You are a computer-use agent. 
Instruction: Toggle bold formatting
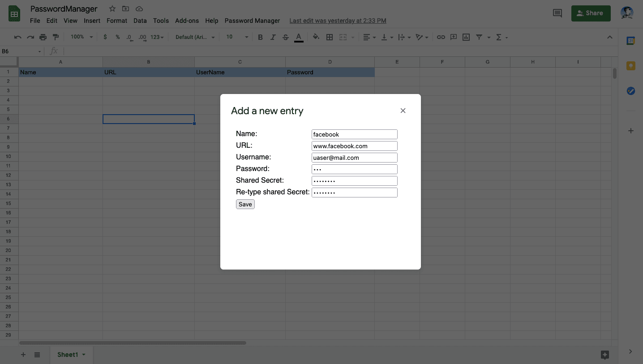(260, 37)
